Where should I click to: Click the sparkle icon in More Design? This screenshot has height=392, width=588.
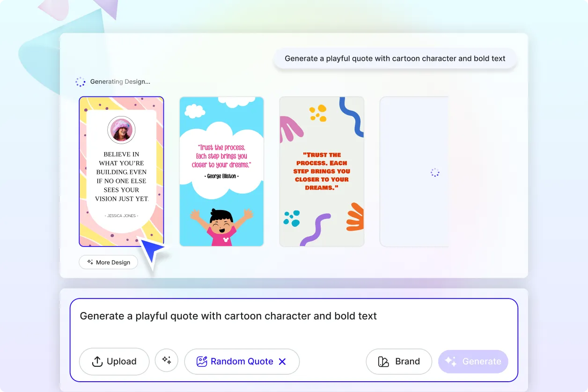coord(90,262)
